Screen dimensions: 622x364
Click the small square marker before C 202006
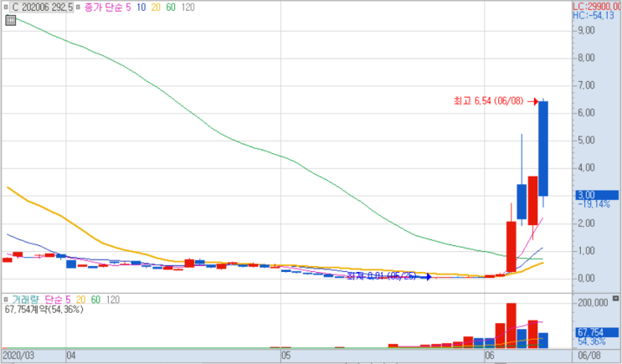[x=6, y=8]
